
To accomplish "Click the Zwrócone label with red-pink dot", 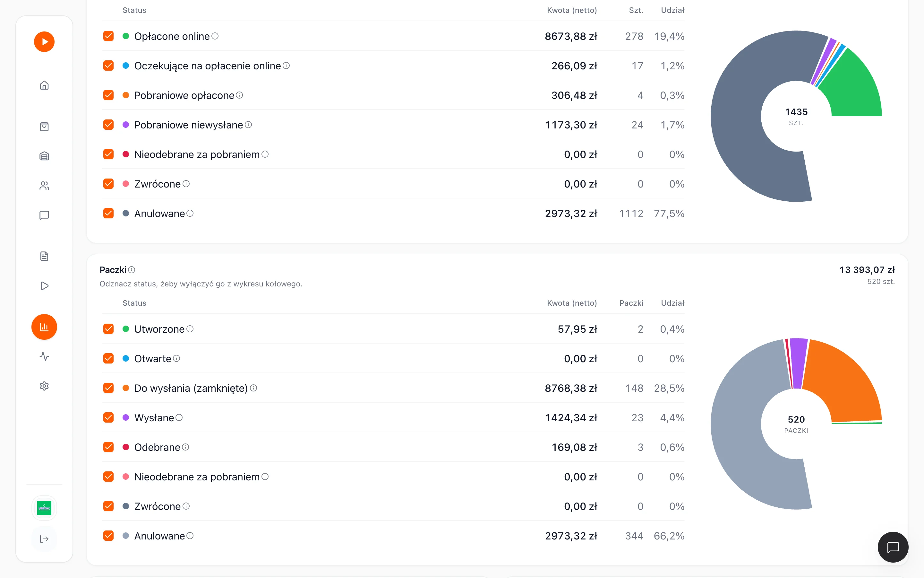I will (x=157, y=184).
